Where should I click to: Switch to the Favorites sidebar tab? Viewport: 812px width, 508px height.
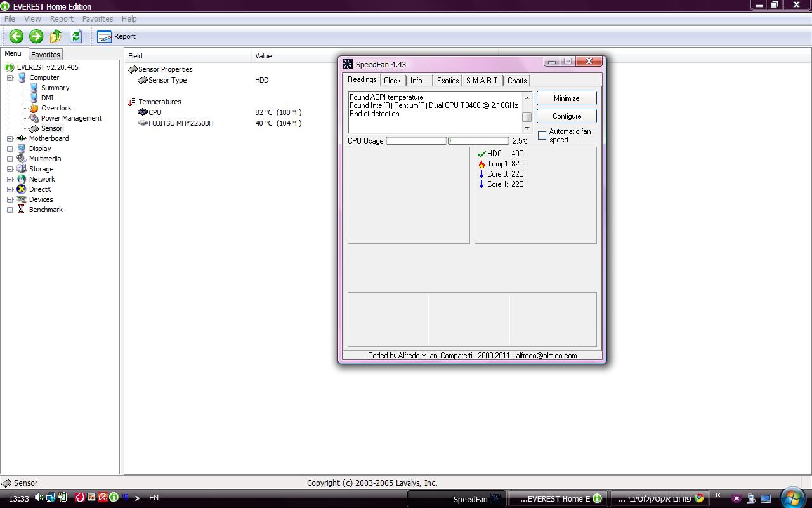pyautogui.click(x=46, y=55)
